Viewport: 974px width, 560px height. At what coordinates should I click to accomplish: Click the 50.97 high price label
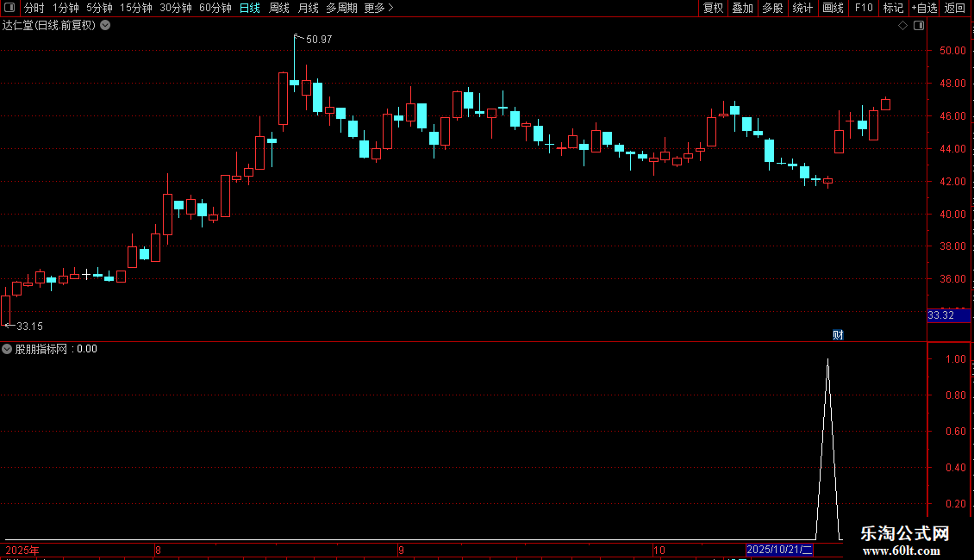coord(319,39)
